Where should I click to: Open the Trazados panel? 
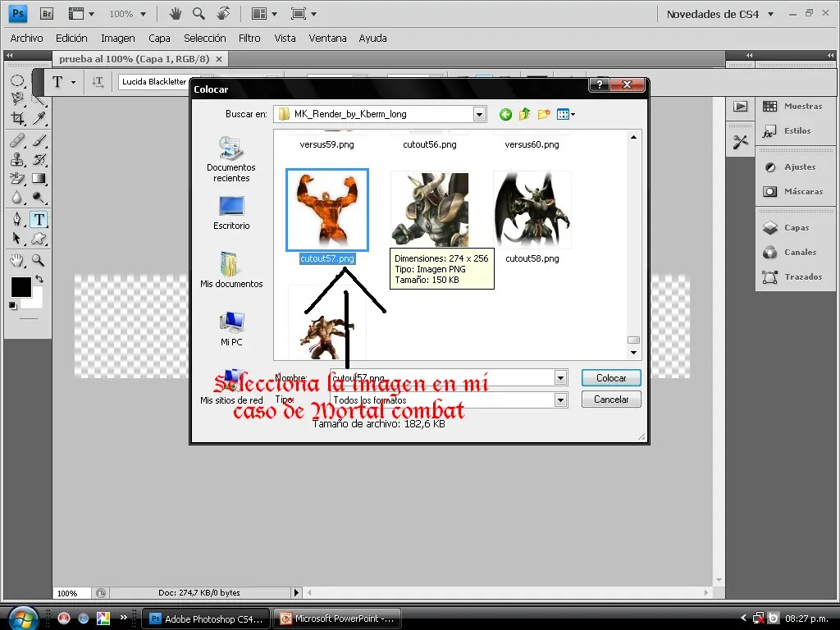tap(795, 277)
